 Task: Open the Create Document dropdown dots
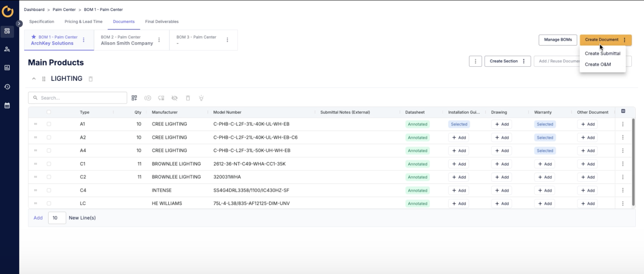point(625,40)
